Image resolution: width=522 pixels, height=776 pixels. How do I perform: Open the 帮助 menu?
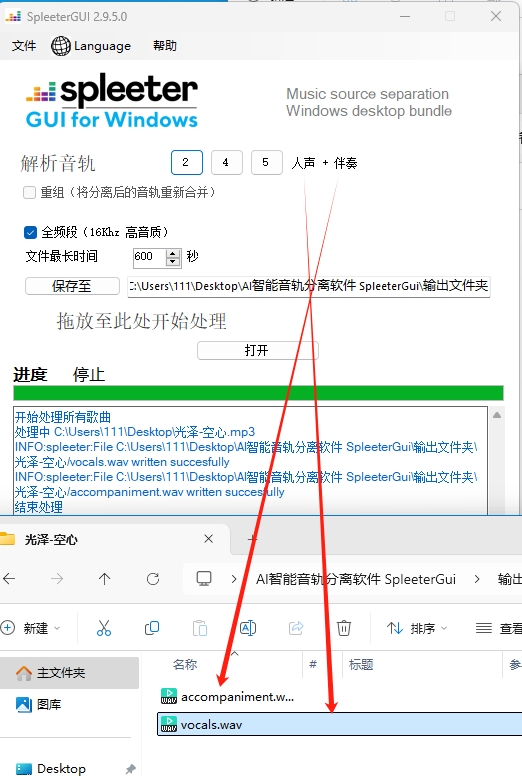tap(165, 46)
